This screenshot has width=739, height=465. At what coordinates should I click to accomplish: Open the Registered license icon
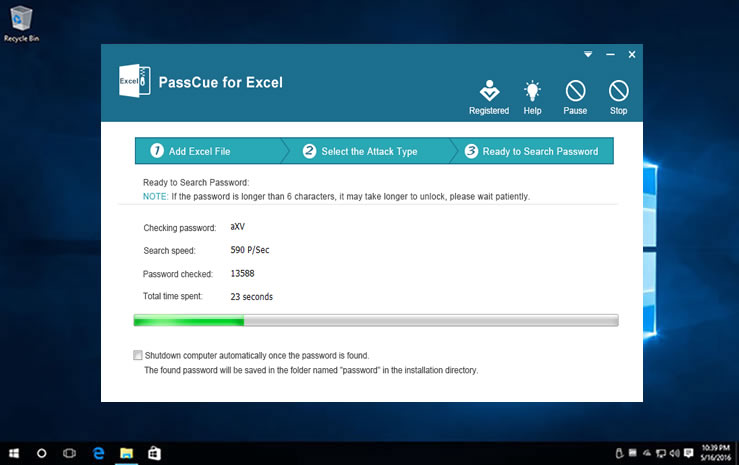pyautogui.click(x=489, y=97)
